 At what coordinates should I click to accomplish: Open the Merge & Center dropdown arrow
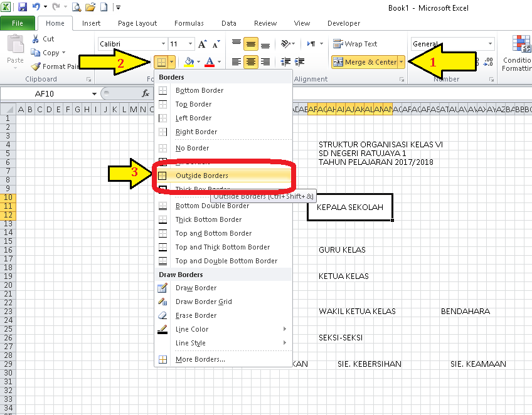point(400,62)
